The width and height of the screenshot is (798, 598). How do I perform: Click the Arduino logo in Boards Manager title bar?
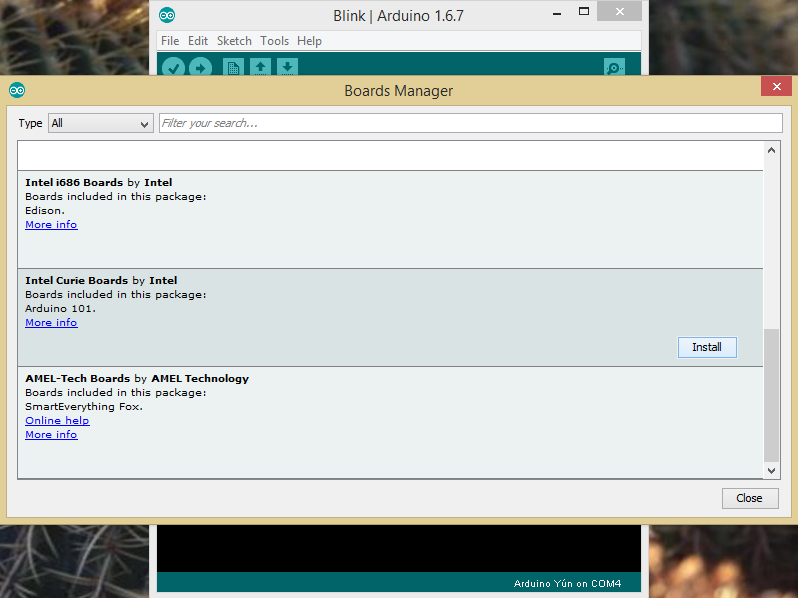pyautogui.click(x=17, y=91)
